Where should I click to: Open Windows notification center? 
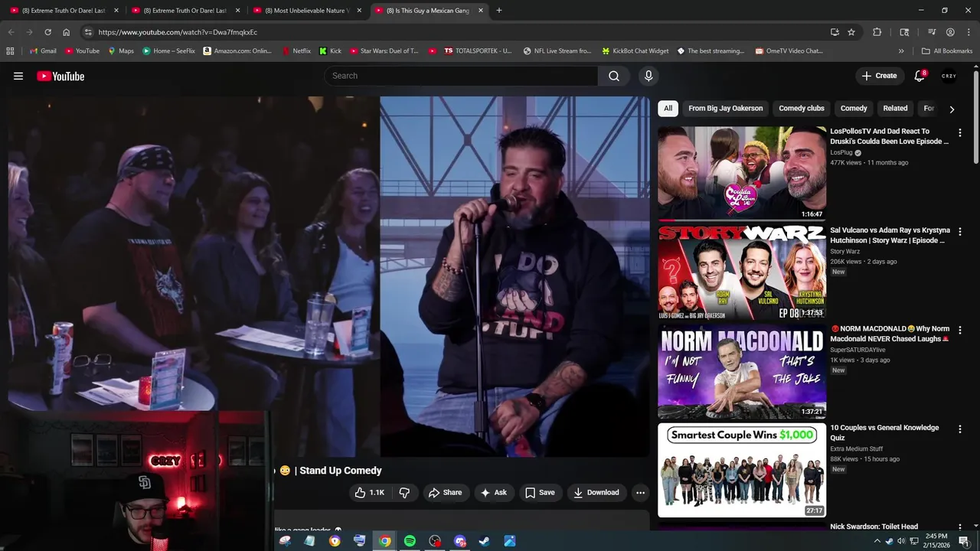pos(964,541)
